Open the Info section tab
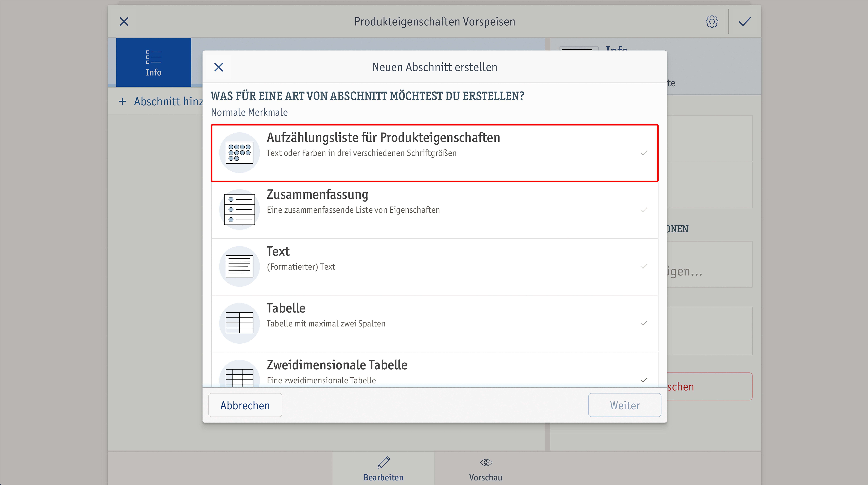Image resolution: width=868 pixels, height=485 pixels. click(154, 62)
